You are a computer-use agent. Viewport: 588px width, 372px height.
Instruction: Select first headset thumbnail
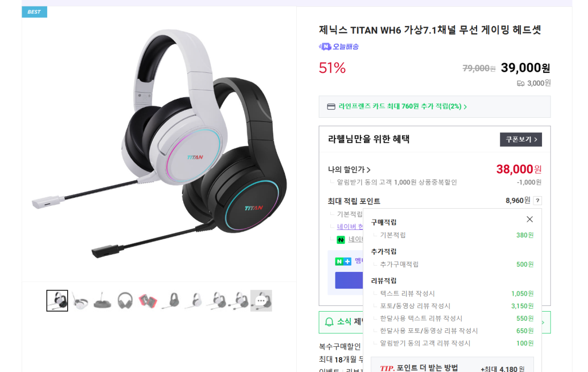pos(57,301)
